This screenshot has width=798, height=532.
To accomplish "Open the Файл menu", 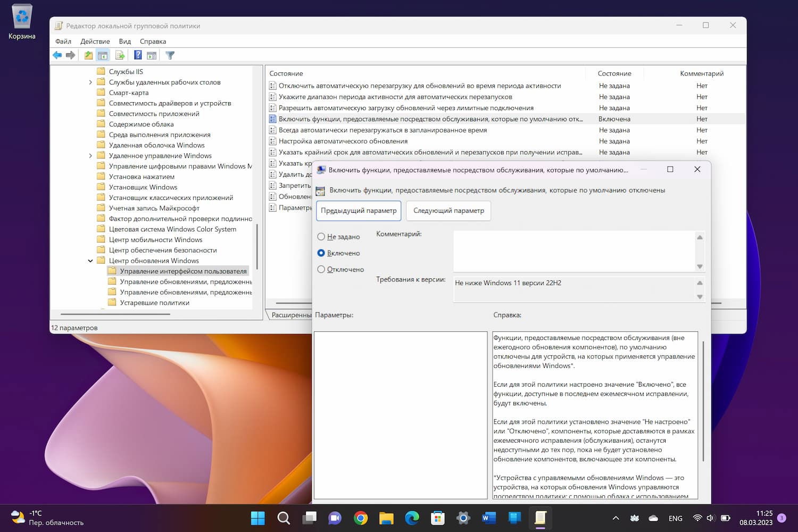I will point(63,41).
